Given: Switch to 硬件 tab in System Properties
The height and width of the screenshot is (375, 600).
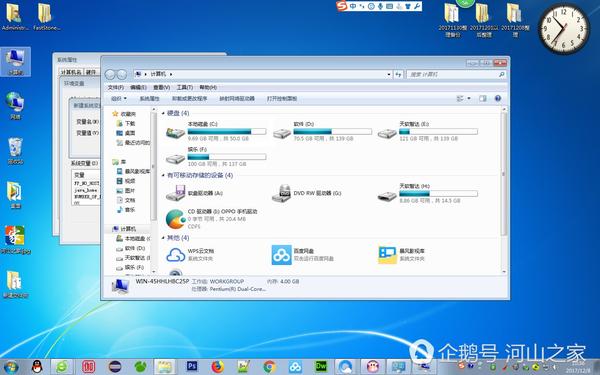Looking at the screenshot, I should point(91,72).
